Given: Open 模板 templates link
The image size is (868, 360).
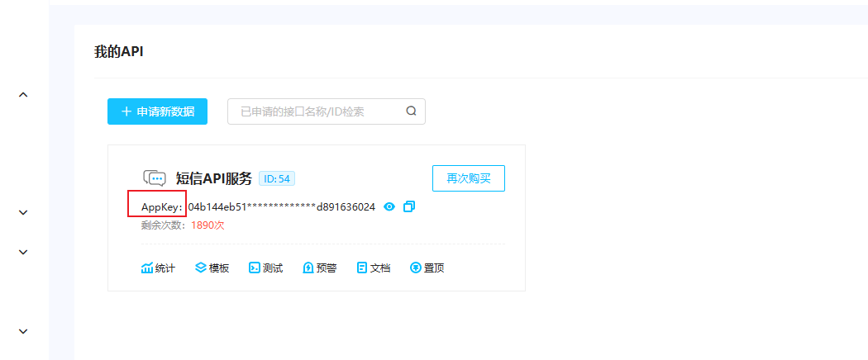Looking at the screenshot, I should (x=212, y=268).
